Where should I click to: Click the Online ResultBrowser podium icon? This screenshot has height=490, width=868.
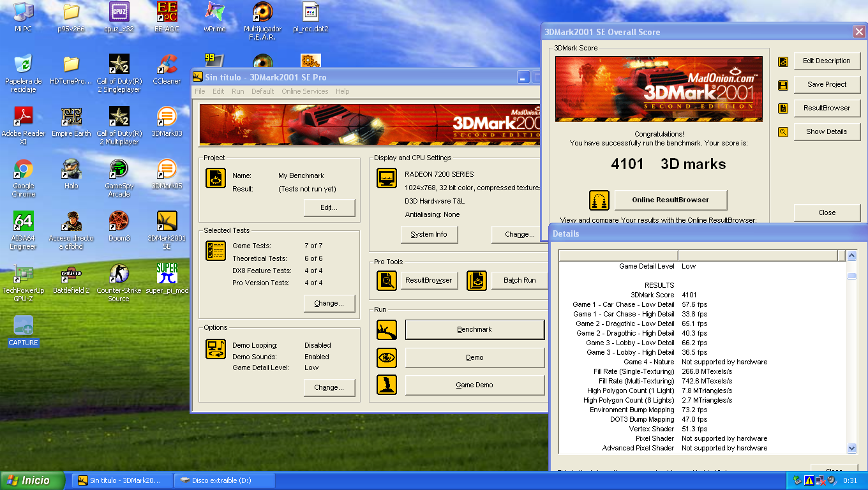[x=599, y=200]
